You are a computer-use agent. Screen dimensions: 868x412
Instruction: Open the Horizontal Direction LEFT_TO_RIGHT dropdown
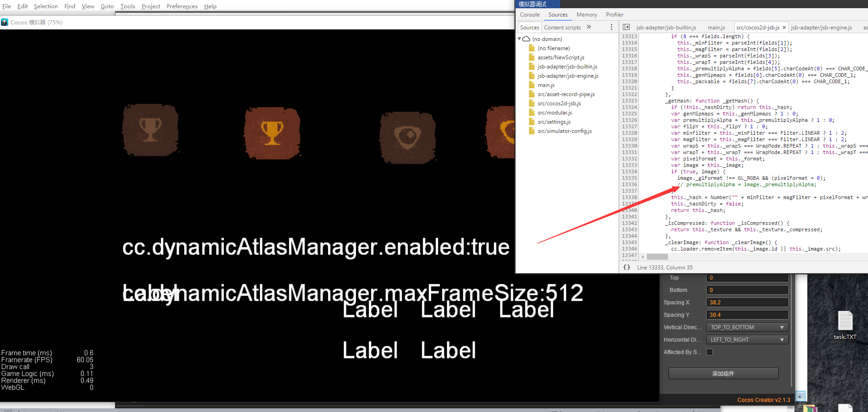(747, 340)
